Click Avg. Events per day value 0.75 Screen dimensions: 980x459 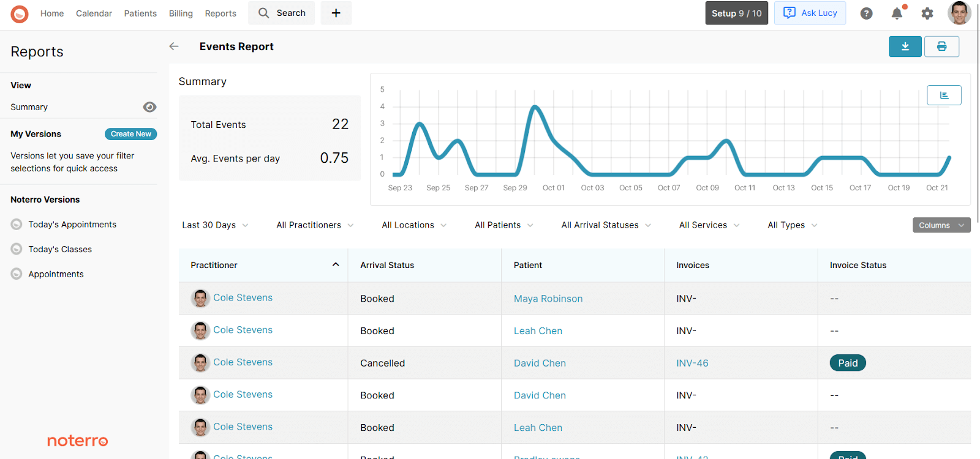(334, 158)
